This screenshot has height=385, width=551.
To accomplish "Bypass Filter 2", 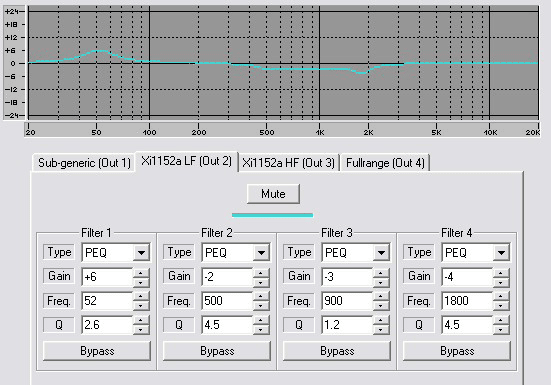I will click(217, 351).
